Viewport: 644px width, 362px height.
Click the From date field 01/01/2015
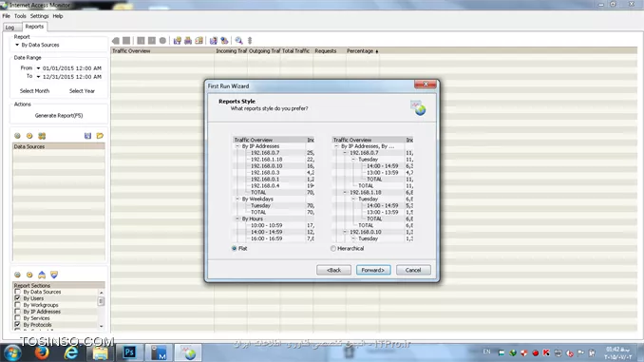[x=72, y=68]
